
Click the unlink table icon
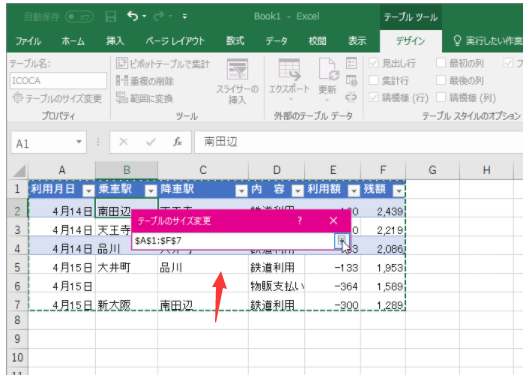(x=351, y=98)
